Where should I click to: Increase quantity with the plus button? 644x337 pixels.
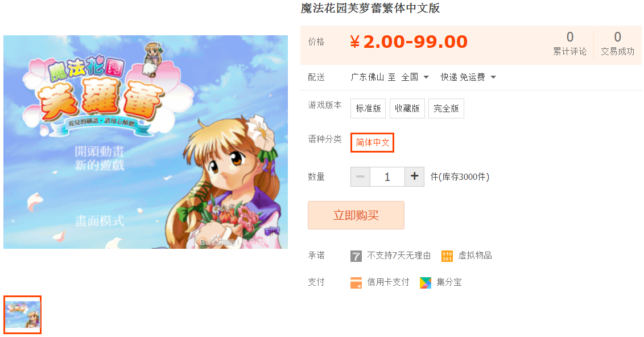(414, 176)
